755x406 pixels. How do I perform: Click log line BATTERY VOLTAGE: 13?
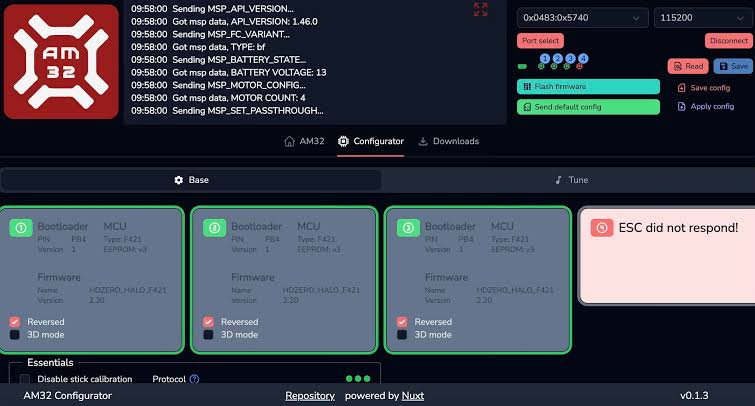pos(229,72)
